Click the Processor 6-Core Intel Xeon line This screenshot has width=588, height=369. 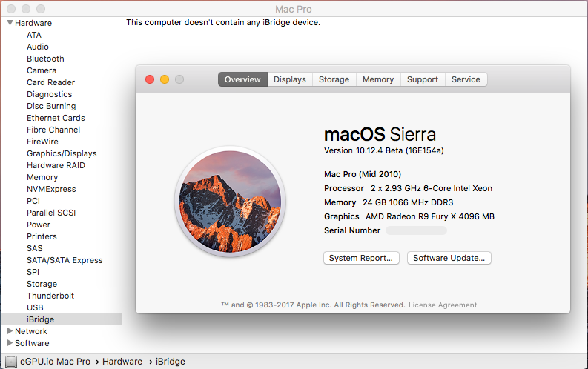coord(408,188)
